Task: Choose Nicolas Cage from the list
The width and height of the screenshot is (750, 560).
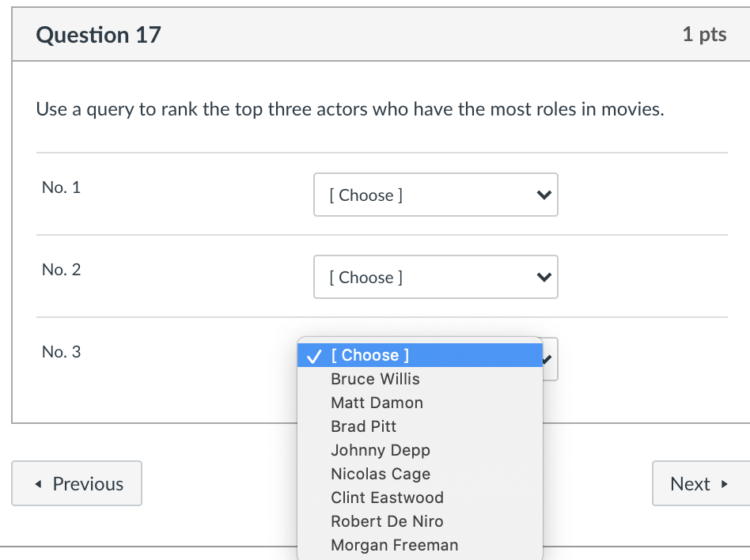Action: 381,474
